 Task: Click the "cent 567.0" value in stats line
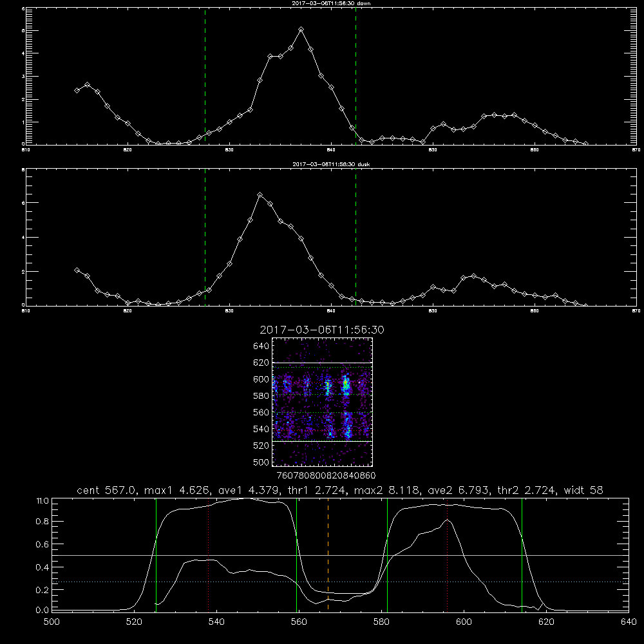[x=108, y=490]
